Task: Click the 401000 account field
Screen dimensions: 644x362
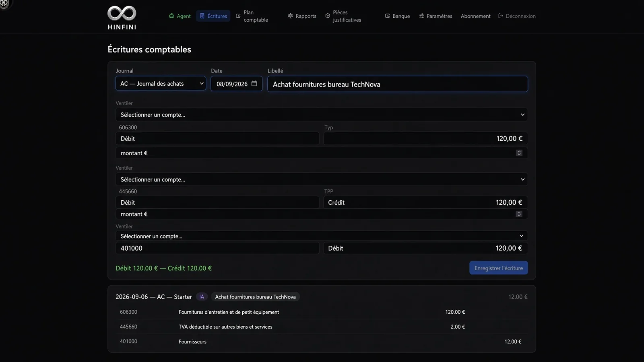Action: pyautogui.click(x=217, y=248)
